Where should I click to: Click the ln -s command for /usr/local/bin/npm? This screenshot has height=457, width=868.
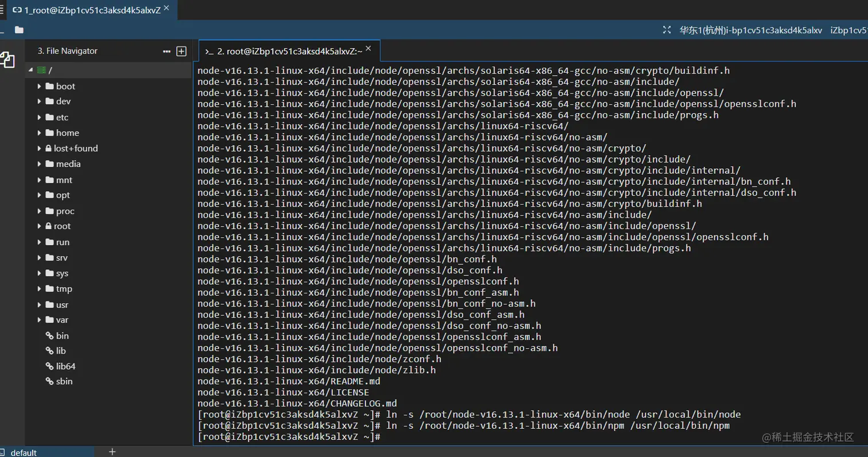(x=558, y=425)
